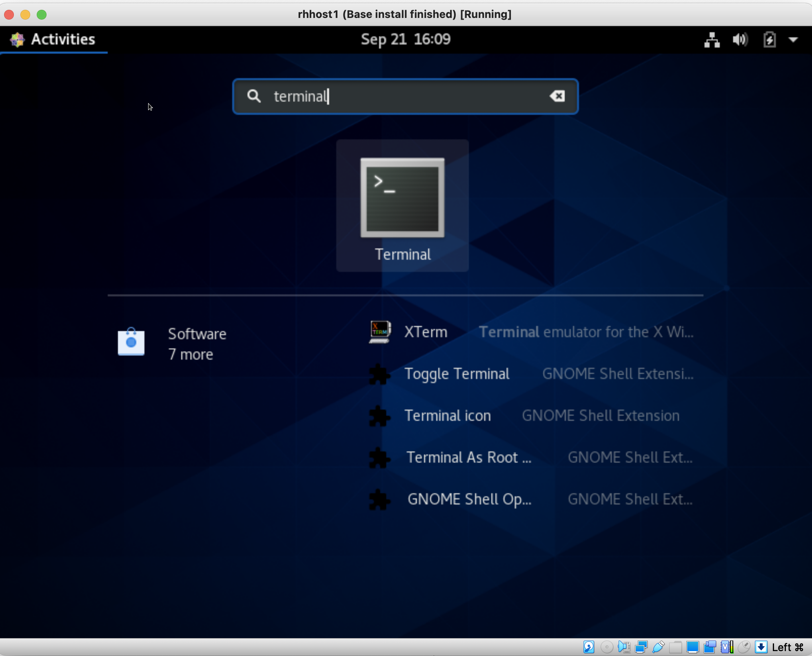
Task: Click VirtualBox keyboard capture arrow icon
Action: 761,647
